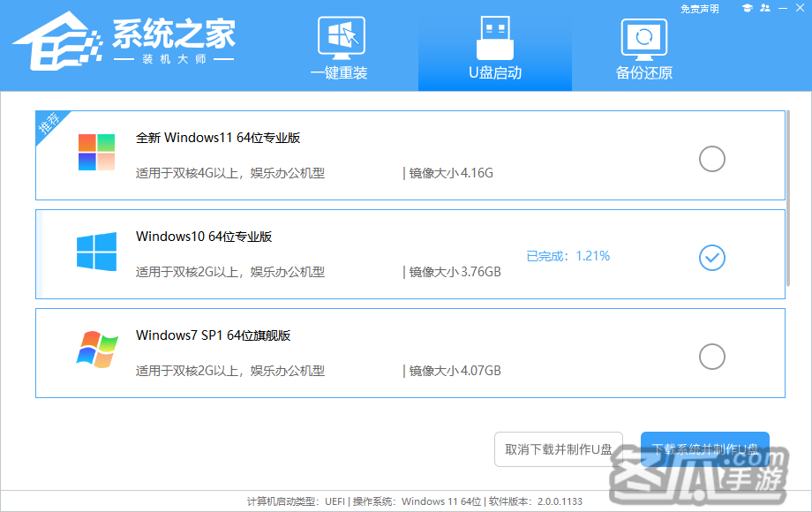Screen dimensions: 812x512
Task: Click 软件版本: 2.0.0.1133 status text
Action: pos(536,501)
